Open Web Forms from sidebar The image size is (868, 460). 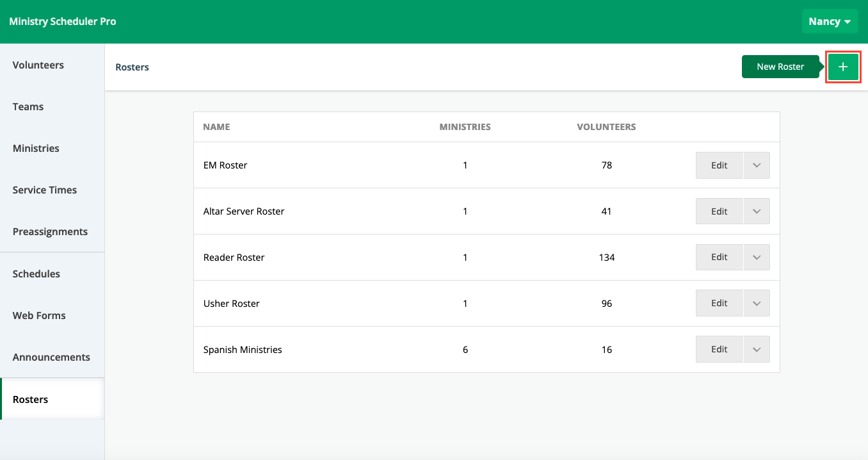coord(39,316)
